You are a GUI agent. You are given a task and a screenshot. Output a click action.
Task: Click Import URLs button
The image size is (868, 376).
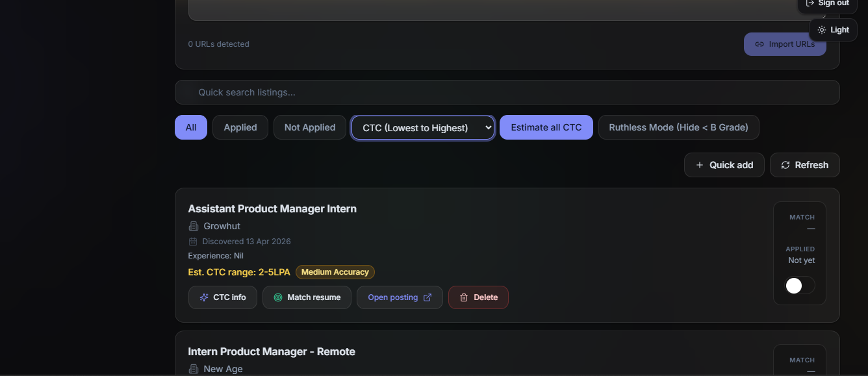pos(785,44)
